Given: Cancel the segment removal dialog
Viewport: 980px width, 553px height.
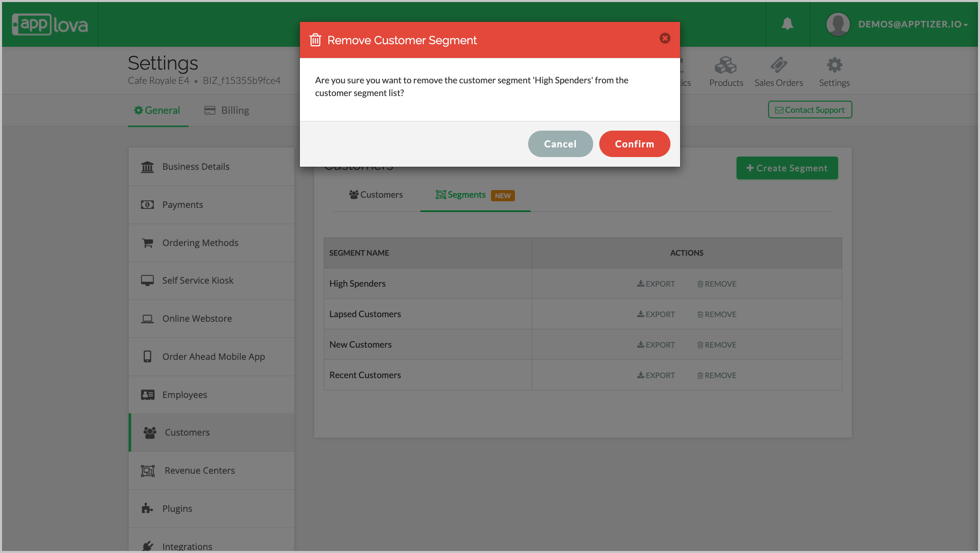Looking at the screenshot, I should (x=560, y=144).
